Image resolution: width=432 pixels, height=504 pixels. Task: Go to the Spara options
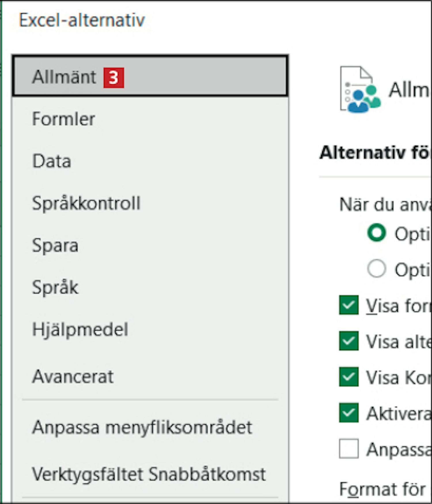coord(55,245)
